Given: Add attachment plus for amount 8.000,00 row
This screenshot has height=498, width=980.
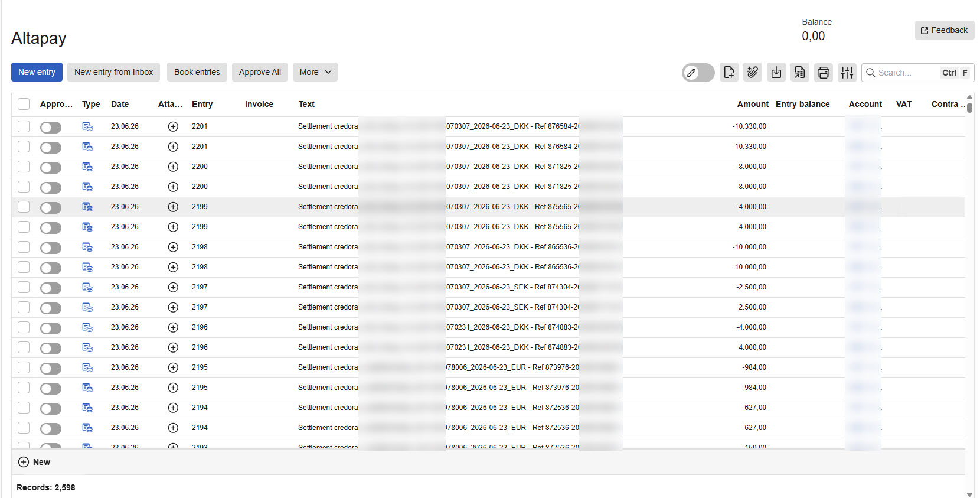Looking at the screenshot, I should pyautogui.click(x=173, y=187).
